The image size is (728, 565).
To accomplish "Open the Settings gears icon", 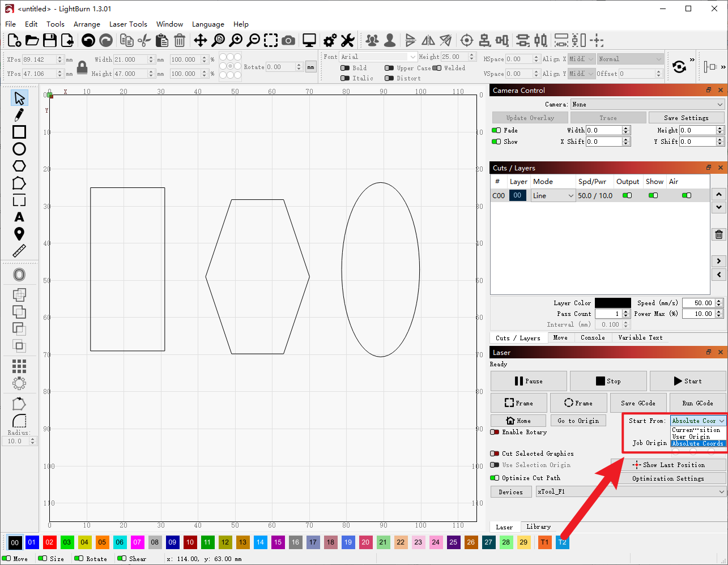I will tap(330, 40).
